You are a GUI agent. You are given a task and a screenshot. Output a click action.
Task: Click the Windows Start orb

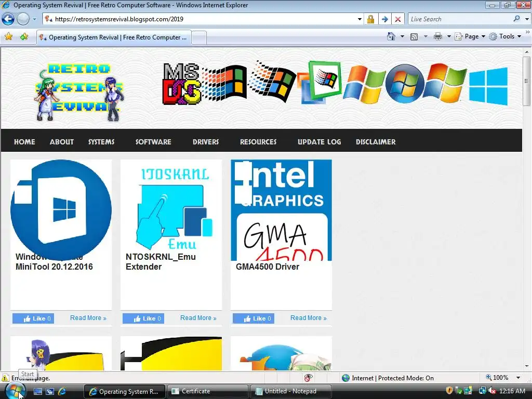tap(15, 391)
